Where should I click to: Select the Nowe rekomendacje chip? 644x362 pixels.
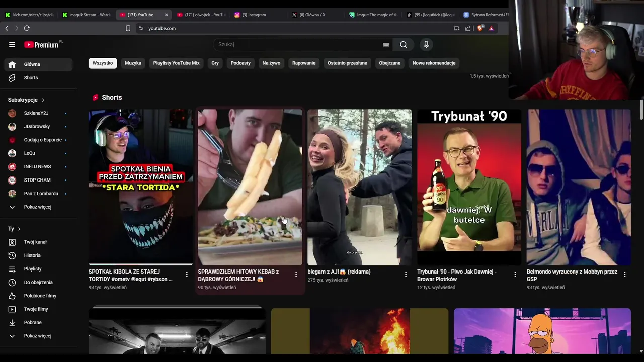[434, 63]
